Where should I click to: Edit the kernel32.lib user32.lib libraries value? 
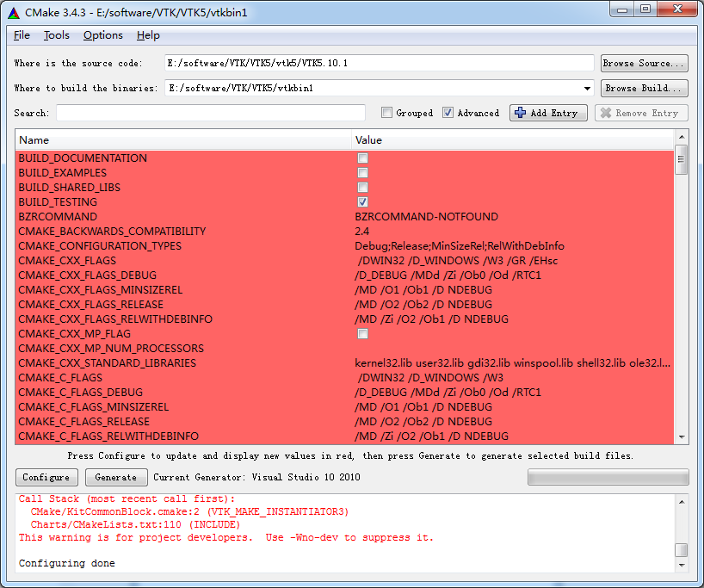(x=512, y=363)
